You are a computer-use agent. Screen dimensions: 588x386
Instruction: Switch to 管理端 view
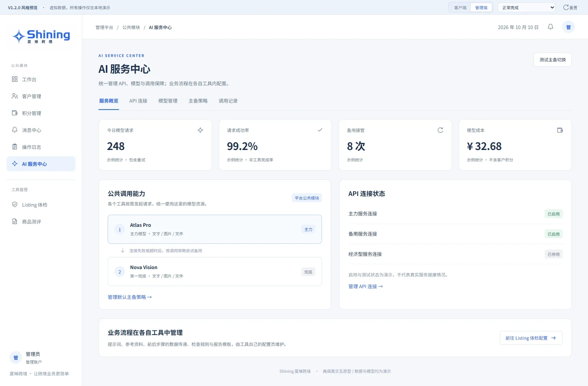tap(481, 8)
